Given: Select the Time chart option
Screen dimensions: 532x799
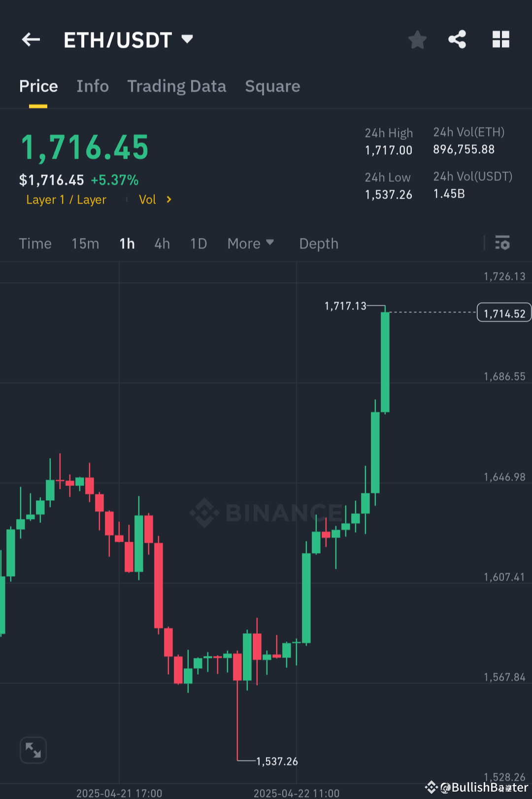Looking at the screenshot, I should (35, 243).
